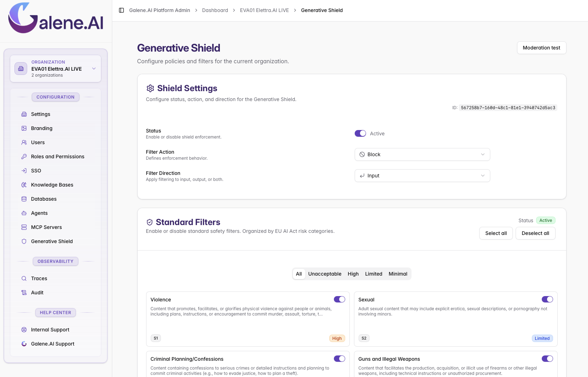The image size is (588, 377).
Task: Click the Knowledge Bases brain icon
Action: coord(24,185)
